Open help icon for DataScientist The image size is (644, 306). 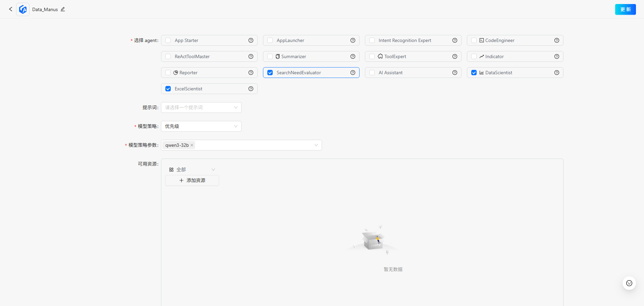point(556,73)
